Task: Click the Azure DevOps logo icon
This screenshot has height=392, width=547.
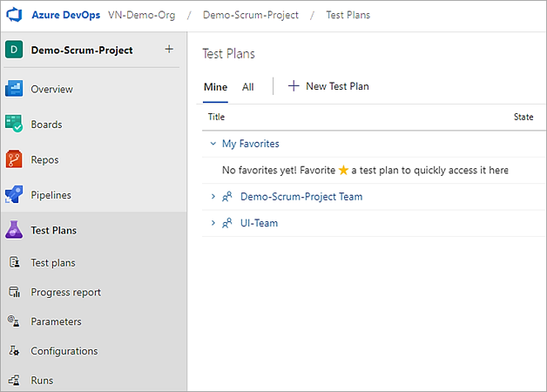Action: tap(14, 16)
